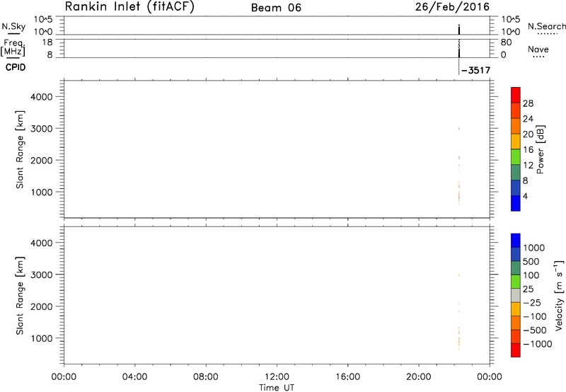The image size is (566, 392).
Task: Click the "18" frequency axis tick label
Action: (x=47, y=42)
